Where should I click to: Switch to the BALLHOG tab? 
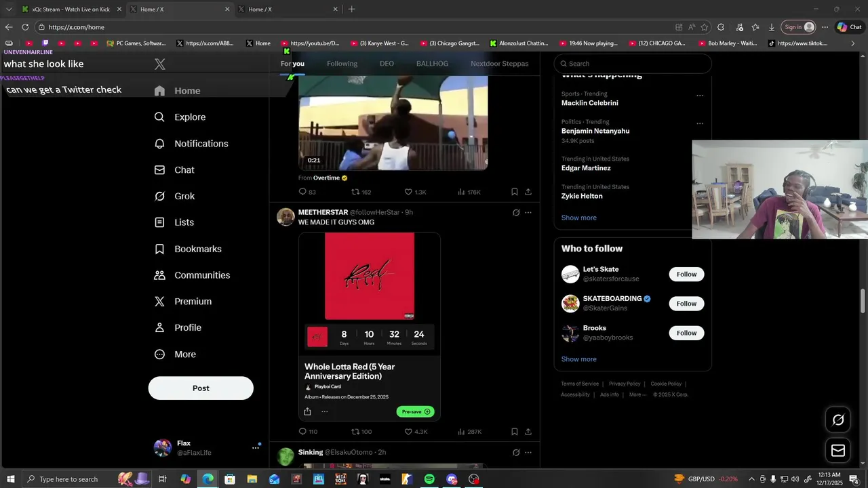(x=432, y=64)
